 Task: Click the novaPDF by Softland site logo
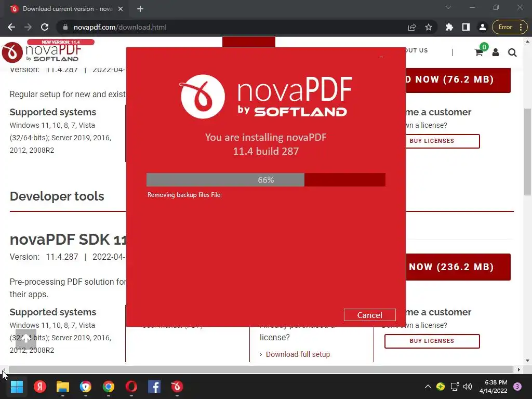41,51
